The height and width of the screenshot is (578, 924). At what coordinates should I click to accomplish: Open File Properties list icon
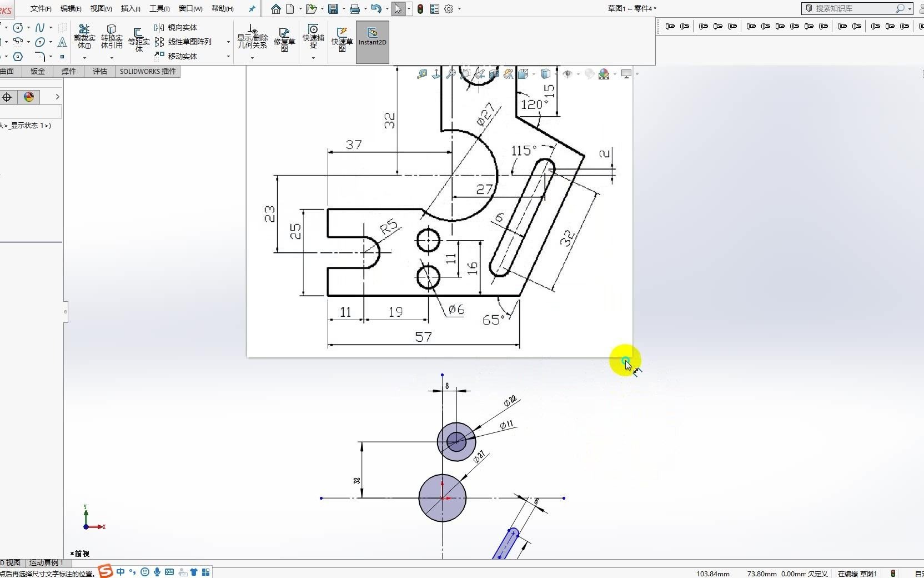(435, 9)
